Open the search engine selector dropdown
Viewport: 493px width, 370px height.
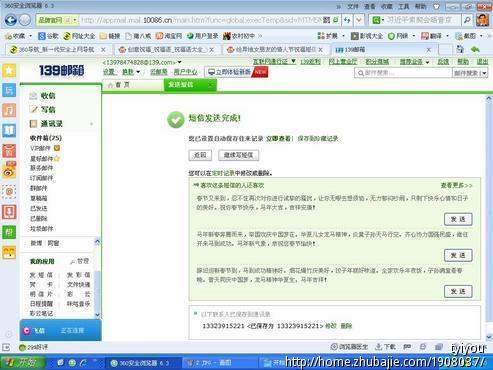click(383, 20)
